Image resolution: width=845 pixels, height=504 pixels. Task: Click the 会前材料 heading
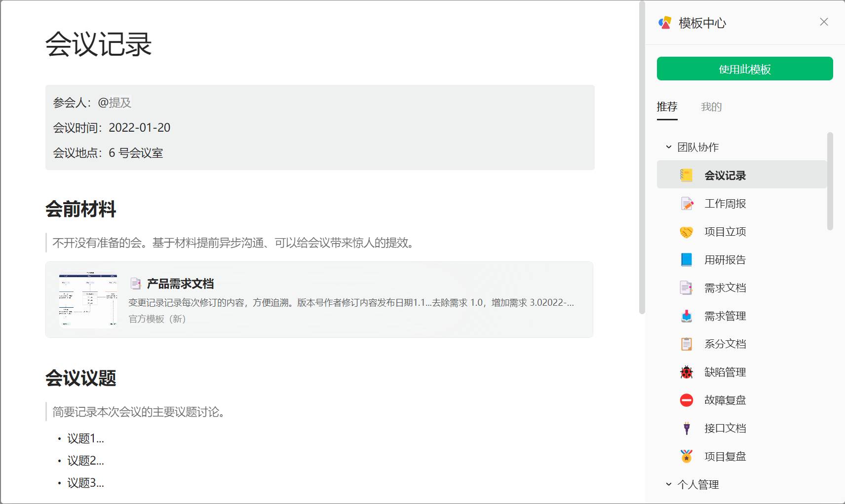click(81, 209)
